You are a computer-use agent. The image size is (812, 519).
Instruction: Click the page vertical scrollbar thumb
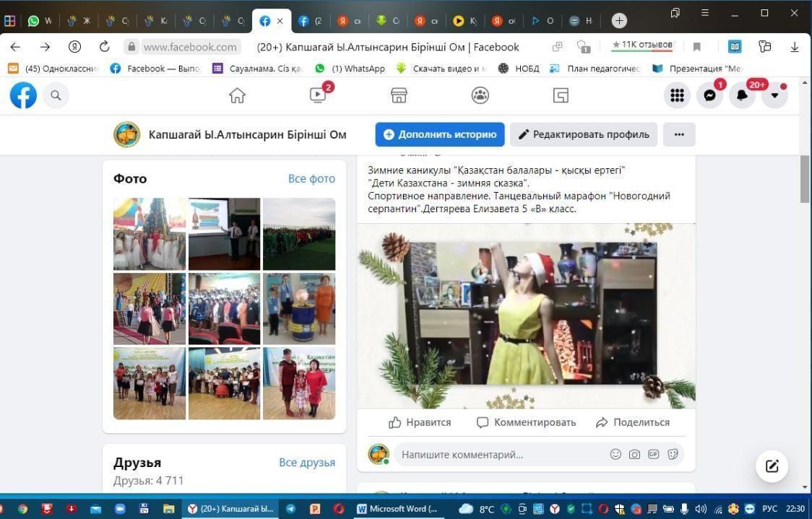pos(805,178)
